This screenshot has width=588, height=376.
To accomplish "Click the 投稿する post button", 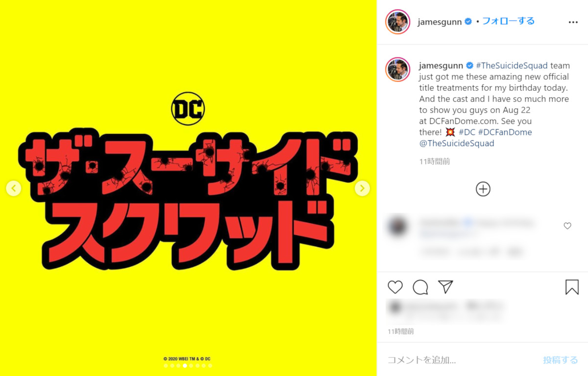I will (560, 359).
